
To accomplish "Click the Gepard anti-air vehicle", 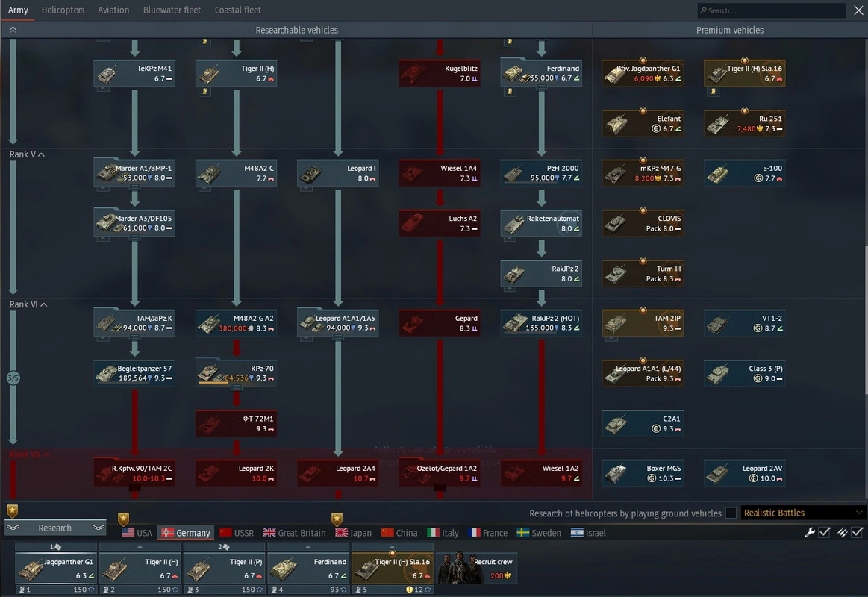I will tap(440, 323).
